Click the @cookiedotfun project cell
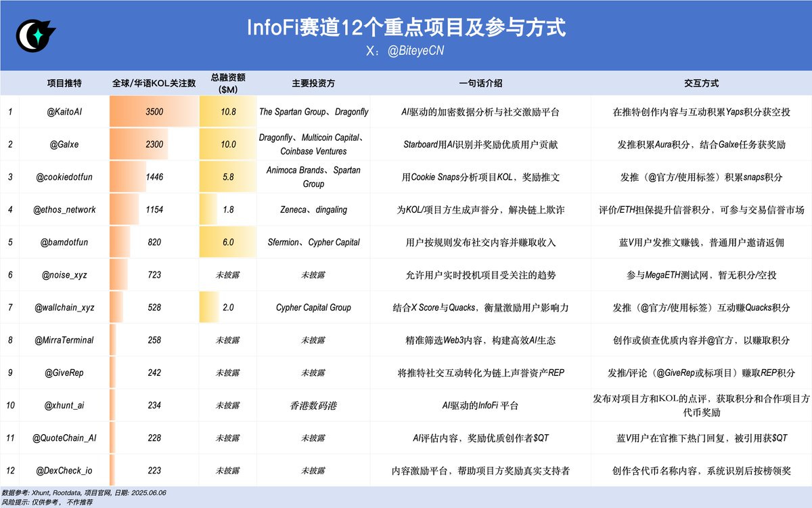Viewport: 812px width, 508px height. point(64,177)
